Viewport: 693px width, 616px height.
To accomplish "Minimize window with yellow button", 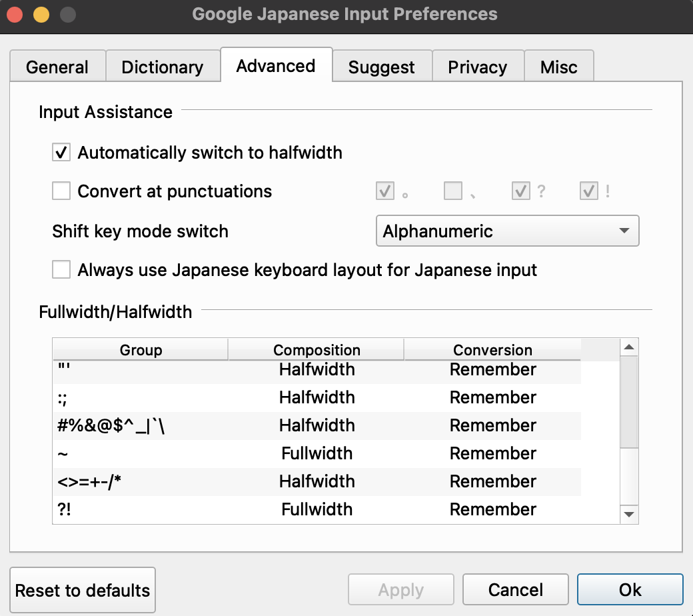I will (41, 15).
